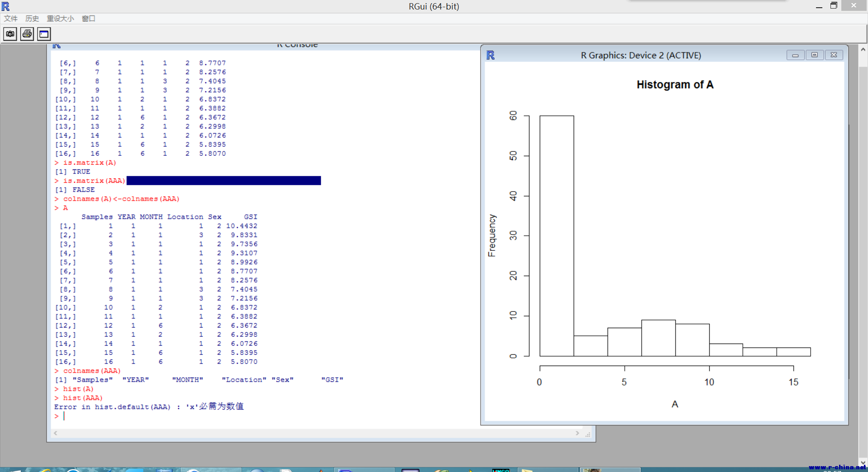
Task: Open the 历史 menu
Action: 32,19
